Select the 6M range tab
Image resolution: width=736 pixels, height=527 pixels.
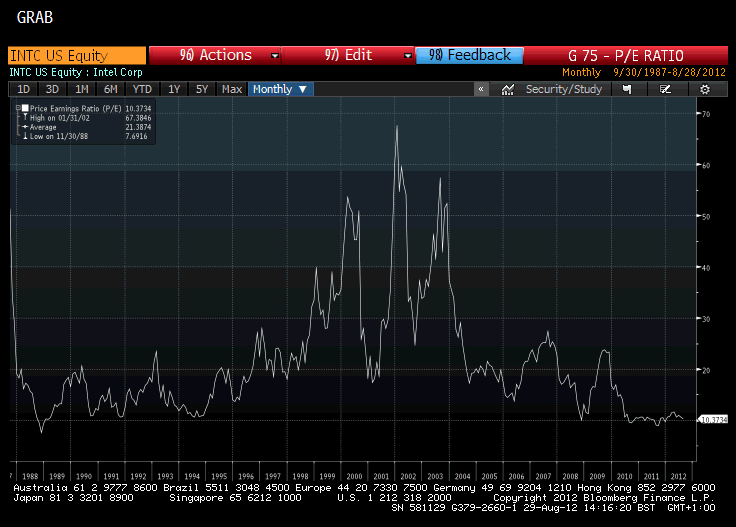(110, 89)
